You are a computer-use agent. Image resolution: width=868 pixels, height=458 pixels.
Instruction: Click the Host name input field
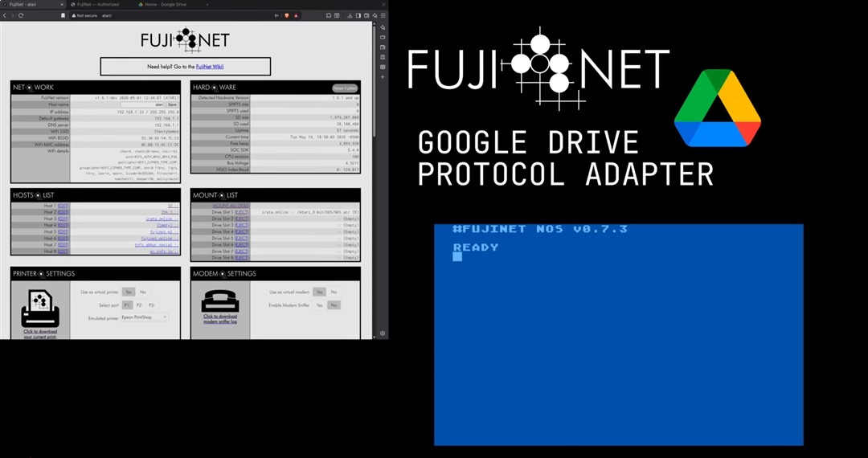[x=143, y=104]
